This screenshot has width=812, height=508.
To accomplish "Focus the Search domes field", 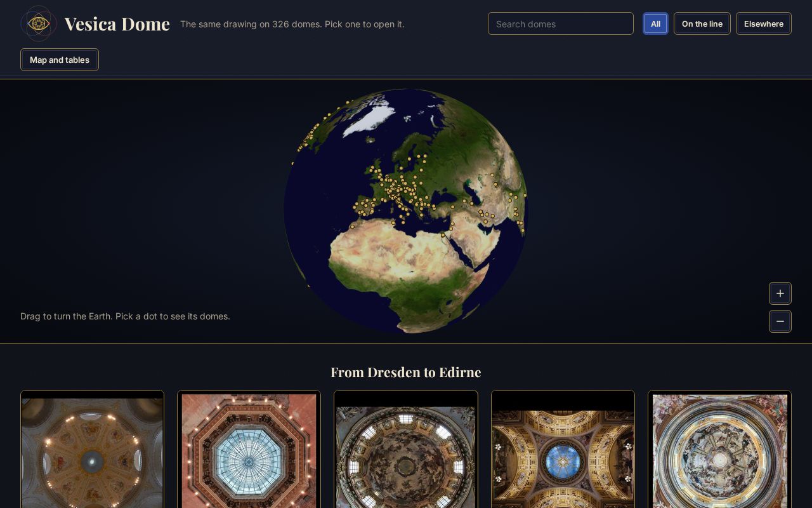I will (x=561, y=23).
